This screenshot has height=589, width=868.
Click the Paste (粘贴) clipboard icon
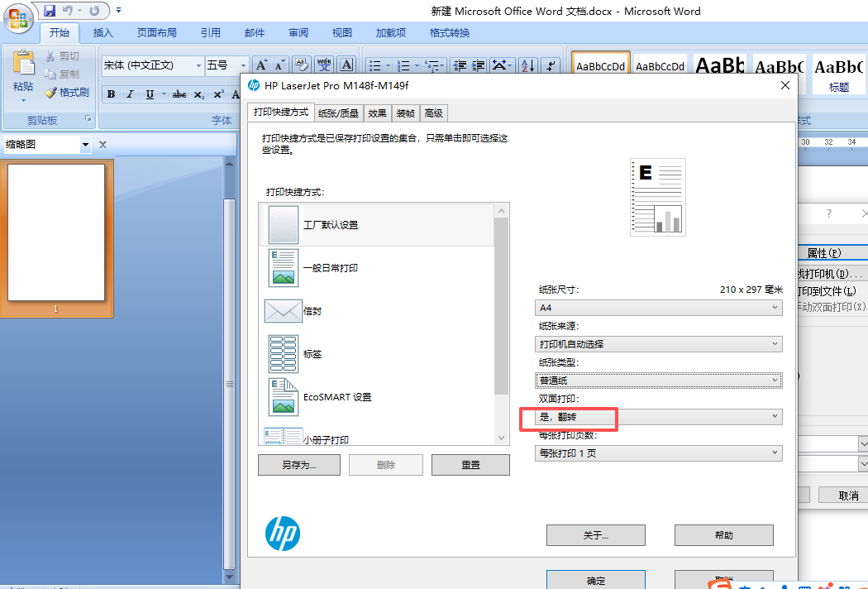pyautogui.click(x=23, y=64)
